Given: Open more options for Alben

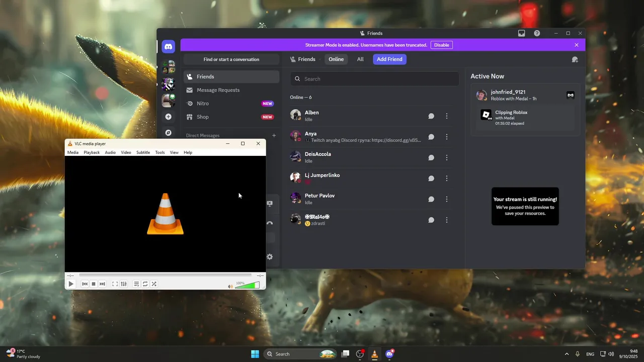Looking at the screenshot, I should (447, 116).
